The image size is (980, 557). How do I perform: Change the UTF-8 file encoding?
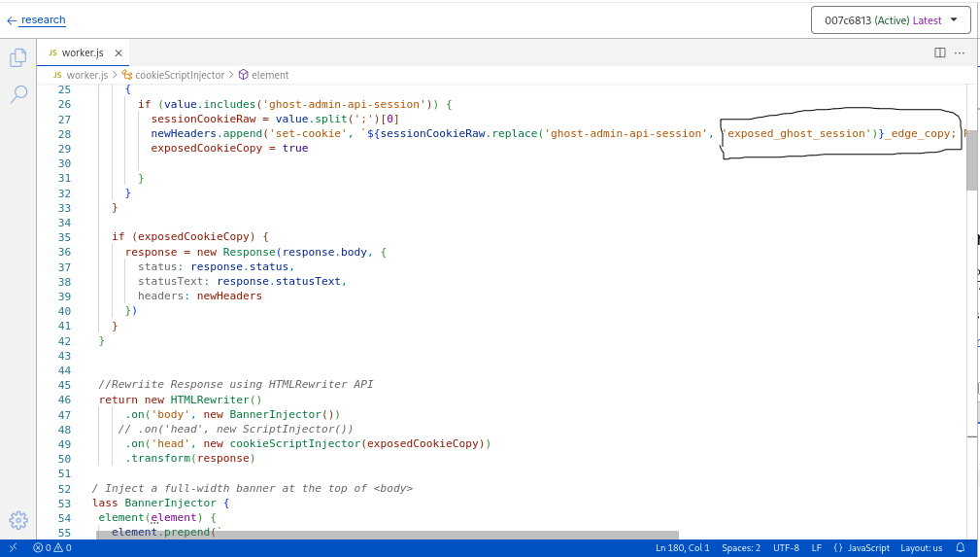(786, 548)
